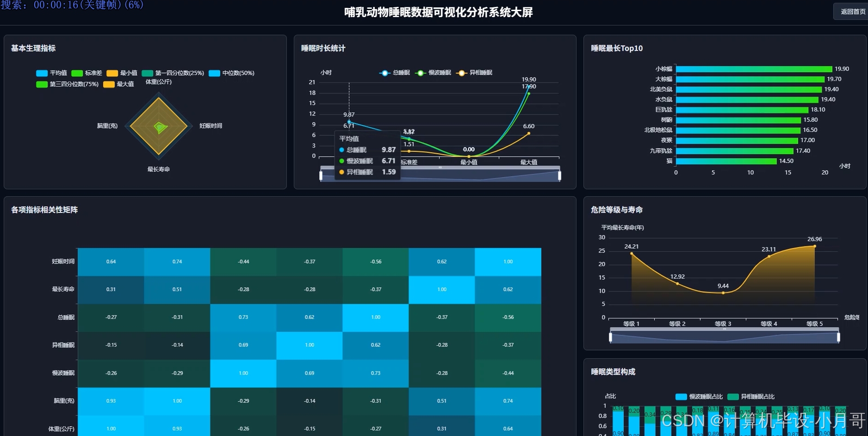
Task: Click the 0.64 cell in 妊娠时间 row
Action: pos(111,262)
